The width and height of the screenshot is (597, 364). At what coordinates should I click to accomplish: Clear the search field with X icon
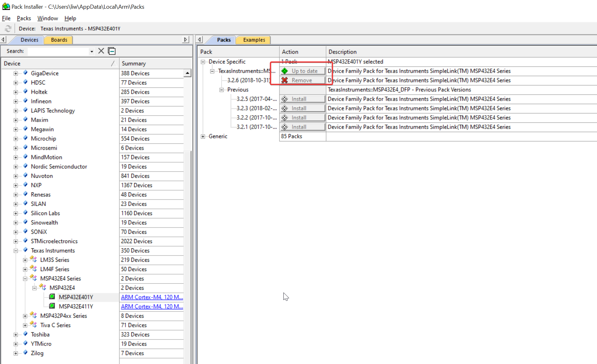coord(101,51)
